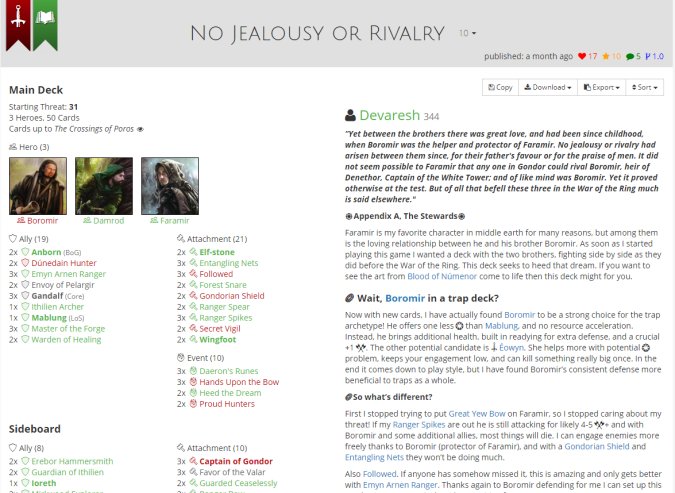Open the Export dropdown menu
675x493 pixels.
click(601, 87)
